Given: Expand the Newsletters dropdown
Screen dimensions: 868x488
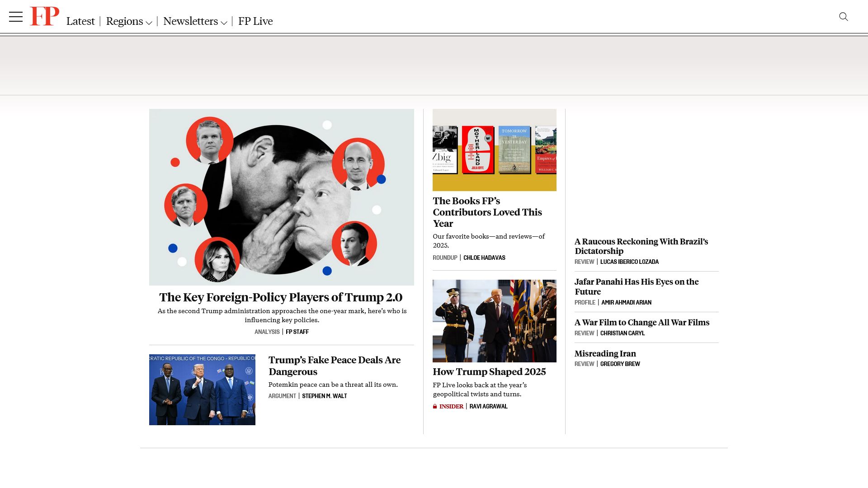Looking at the screenshot, I should point(195,21).
